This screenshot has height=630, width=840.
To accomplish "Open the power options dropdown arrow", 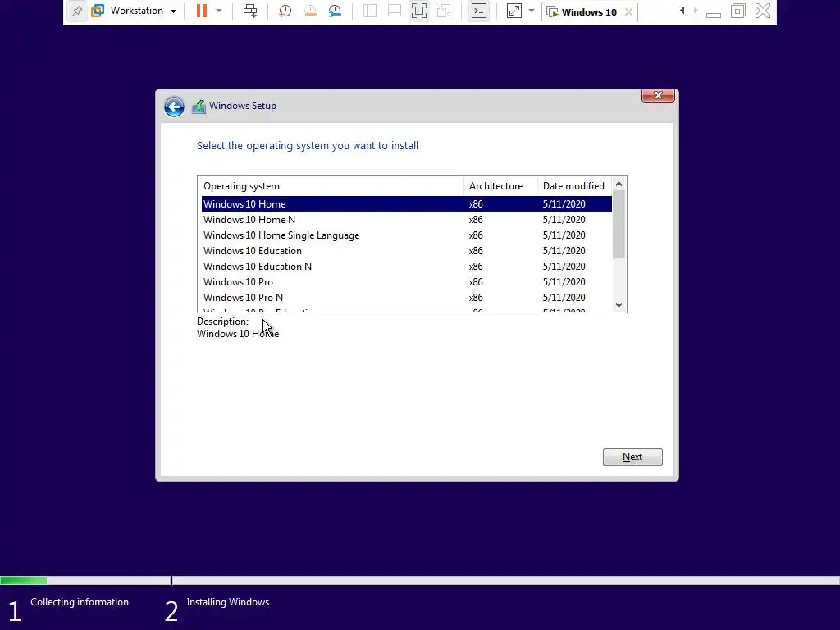I will (218, 11).
